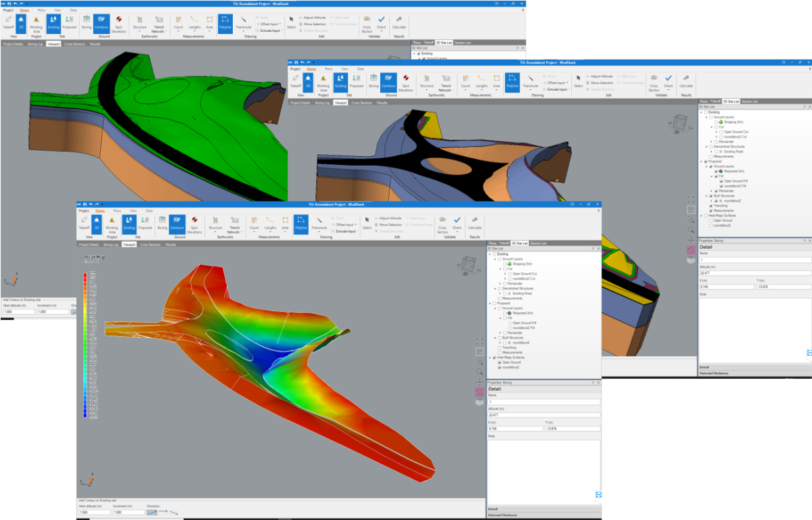Expand Count menu in front heat map window
The width and height of the screenshot is (812, 520).
tap(254, 223)
